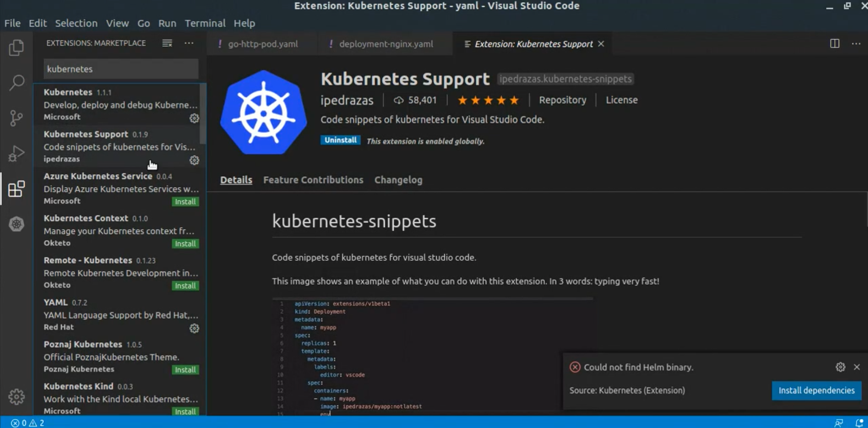Open the Search view in activity bar
This screenshot has height=428, width=868.
click(16, 82)
